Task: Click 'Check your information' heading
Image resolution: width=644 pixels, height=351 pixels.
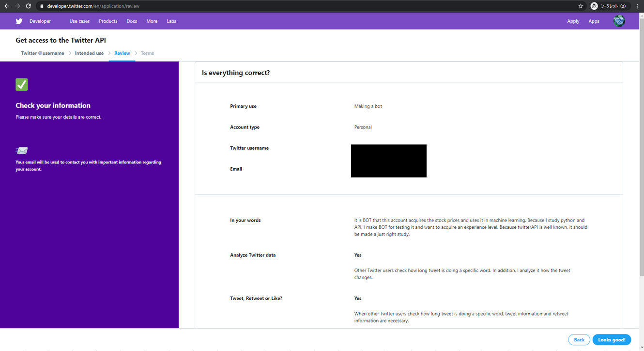Action: coord(53,106)
